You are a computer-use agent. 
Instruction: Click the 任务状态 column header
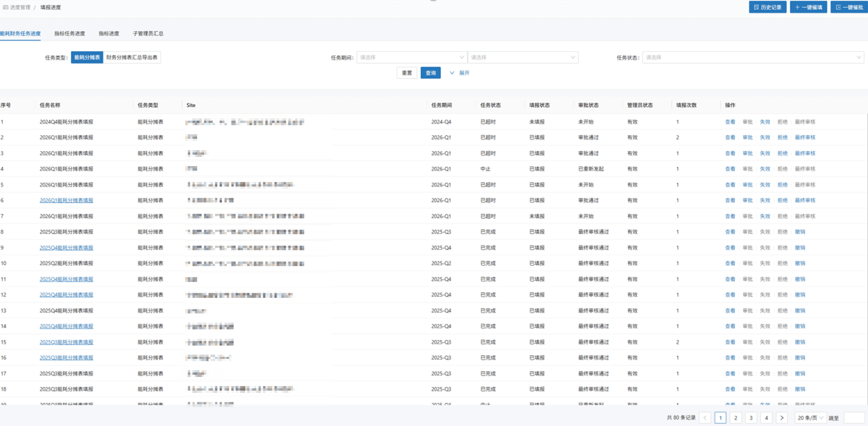point(490,105)
